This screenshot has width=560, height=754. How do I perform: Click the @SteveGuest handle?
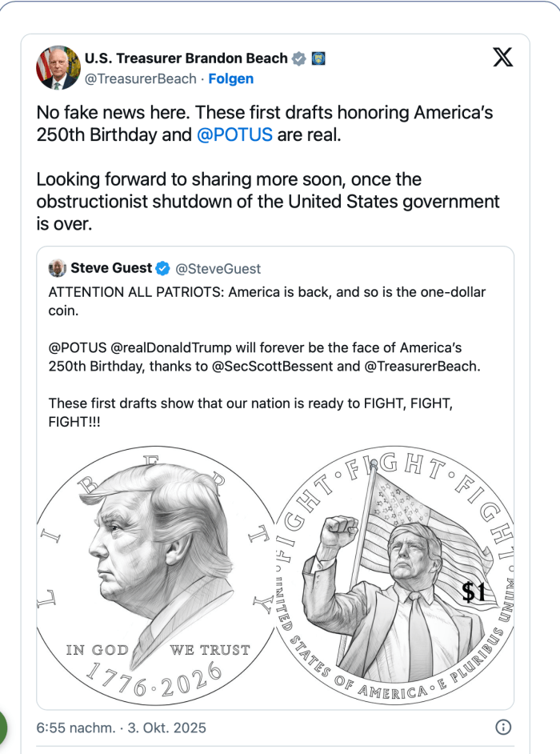(218, 269)
